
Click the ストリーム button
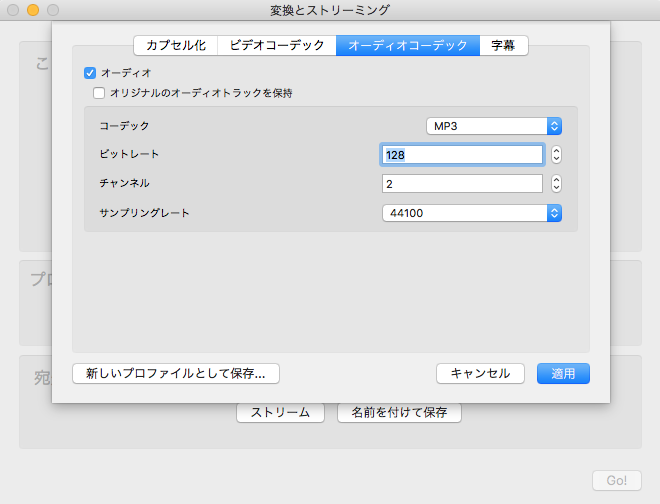pos(280,412)
